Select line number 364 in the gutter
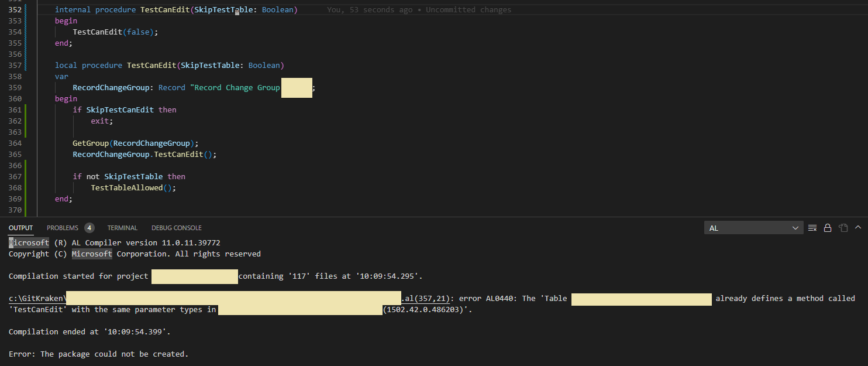The width and height of the screenshot is (868, 366). click(15, 143)
